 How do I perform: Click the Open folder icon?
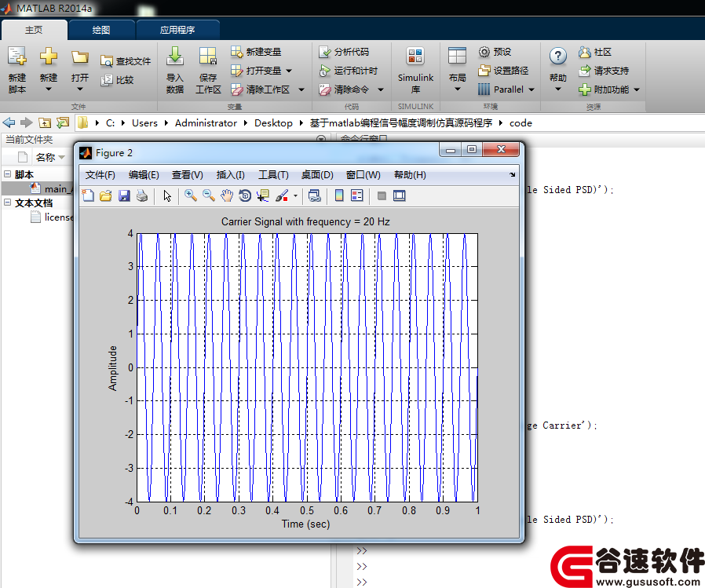coord(79,57)
